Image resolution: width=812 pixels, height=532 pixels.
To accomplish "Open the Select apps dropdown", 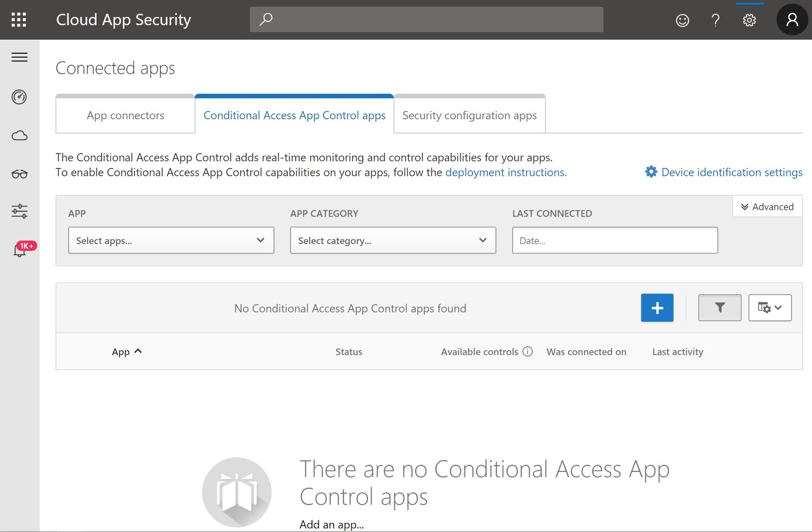I will [171, 240].
